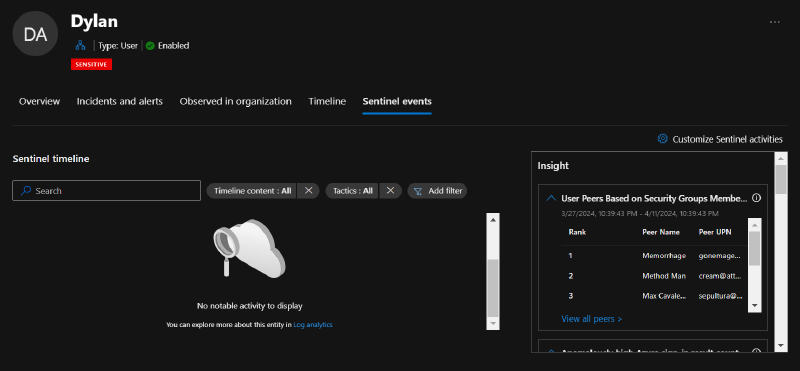
Task: Open the View all peers link
Action: 591,319
